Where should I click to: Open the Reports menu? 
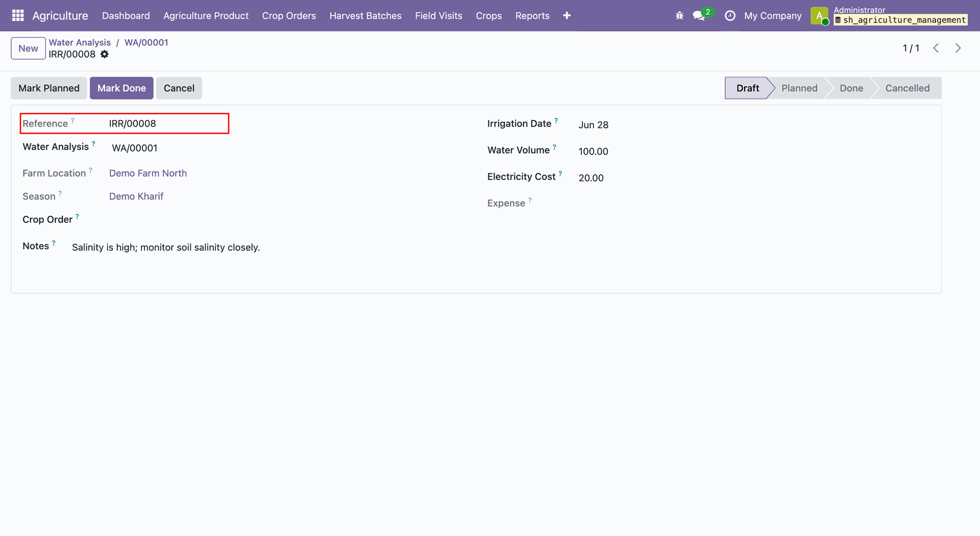[532, 16]
